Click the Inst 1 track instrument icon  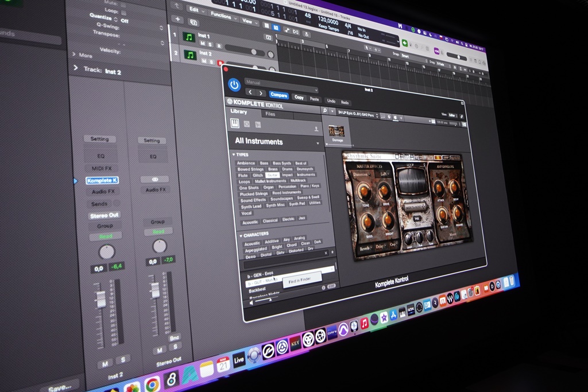[x=189, y=37]
